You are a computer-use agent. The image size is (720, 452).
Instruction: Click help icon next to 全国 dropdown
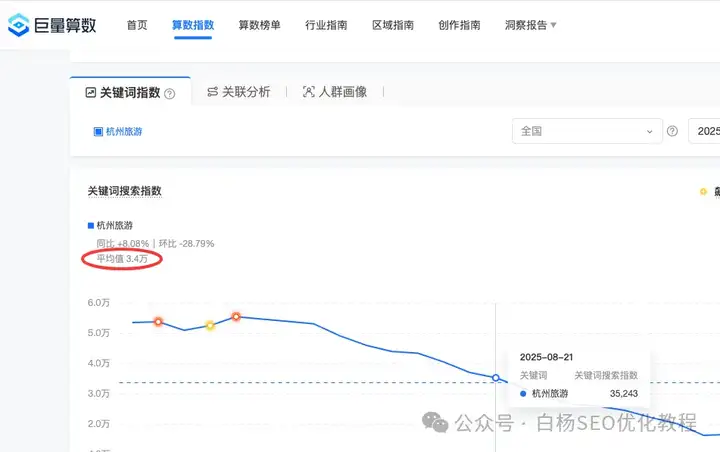coord(672,131)
